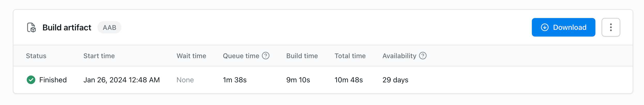Click the Build artifact title
Image resolution: width=644 pixels, height=105 pixels.
pos(67,28)
